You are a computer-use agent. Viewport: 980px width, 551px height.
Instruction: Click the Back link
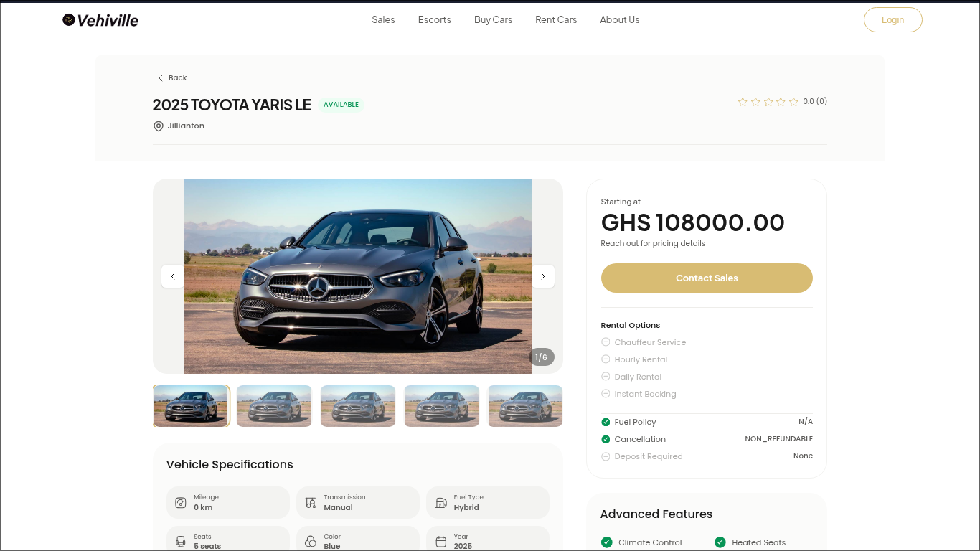(172, 78)
